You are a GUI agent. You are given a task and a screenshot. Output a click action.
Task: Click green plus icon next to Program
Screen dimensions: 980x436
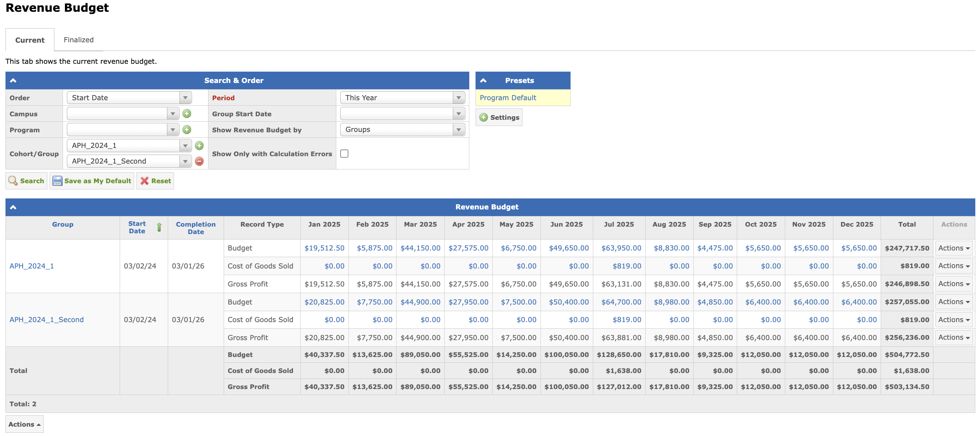tap(187, 130)
